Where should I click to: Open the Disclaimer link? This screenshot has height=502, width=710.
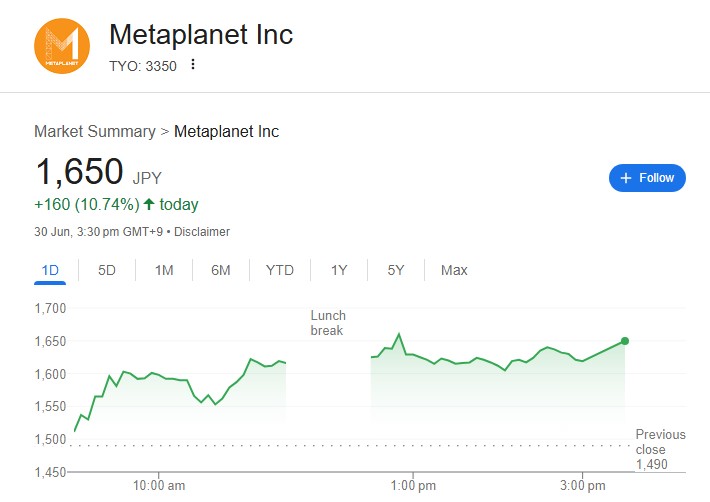[202, 232]
